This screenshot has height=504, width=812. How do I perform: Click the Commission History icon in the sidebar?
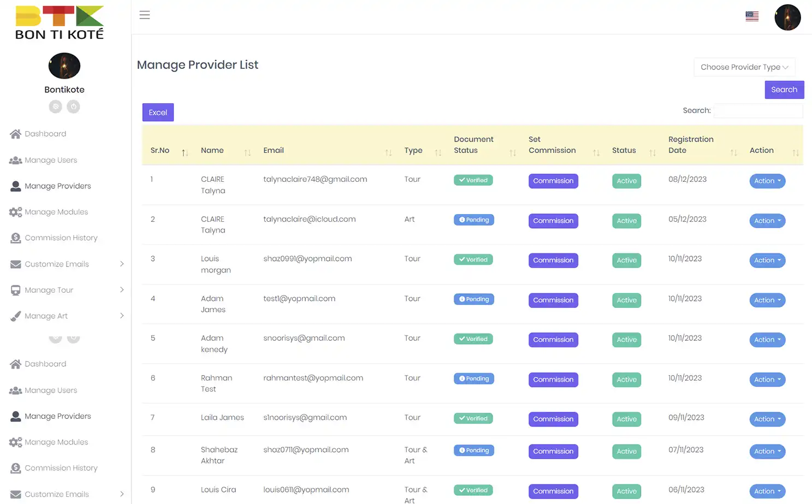point(16,238)
